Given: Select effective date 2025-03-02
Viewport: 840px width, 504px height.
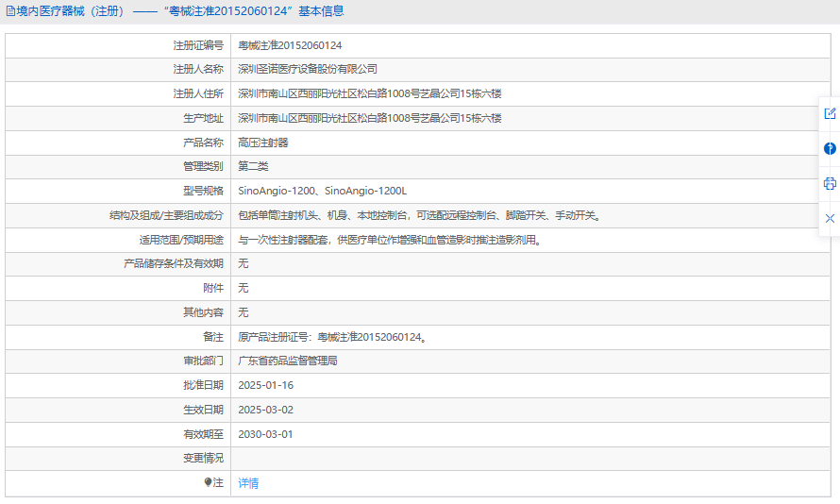Looking at the screenshot, I should (x=266, y=410).
